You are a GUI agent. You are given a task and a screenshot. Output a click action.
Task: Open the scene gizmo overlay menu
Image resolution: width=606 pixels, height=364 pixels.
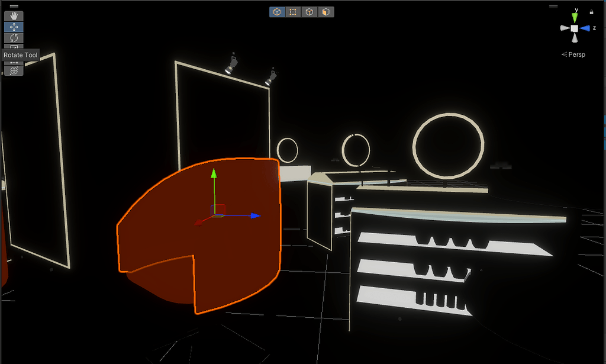tap(553, 6)
